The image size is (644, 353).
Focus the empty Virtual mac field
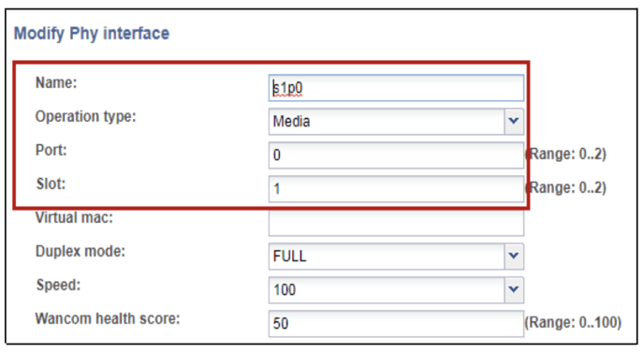pos(396,223)
